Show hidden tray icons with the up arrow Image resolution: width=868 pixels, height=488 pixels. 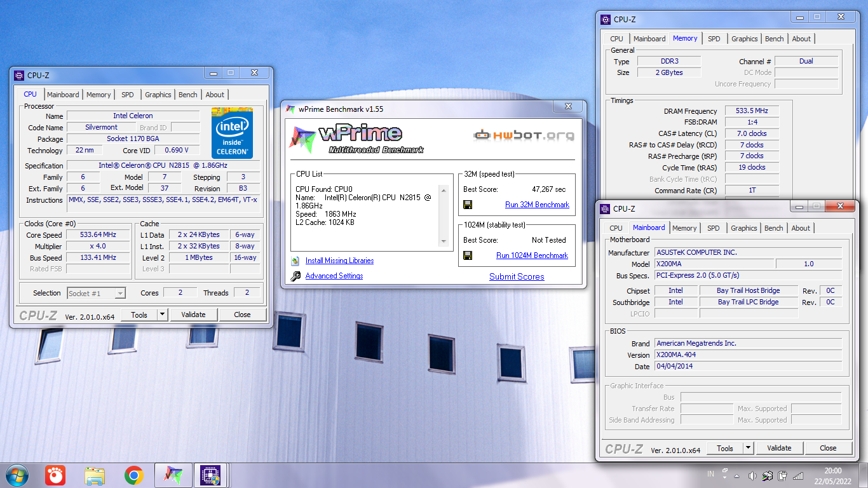[x=737, y=475]
